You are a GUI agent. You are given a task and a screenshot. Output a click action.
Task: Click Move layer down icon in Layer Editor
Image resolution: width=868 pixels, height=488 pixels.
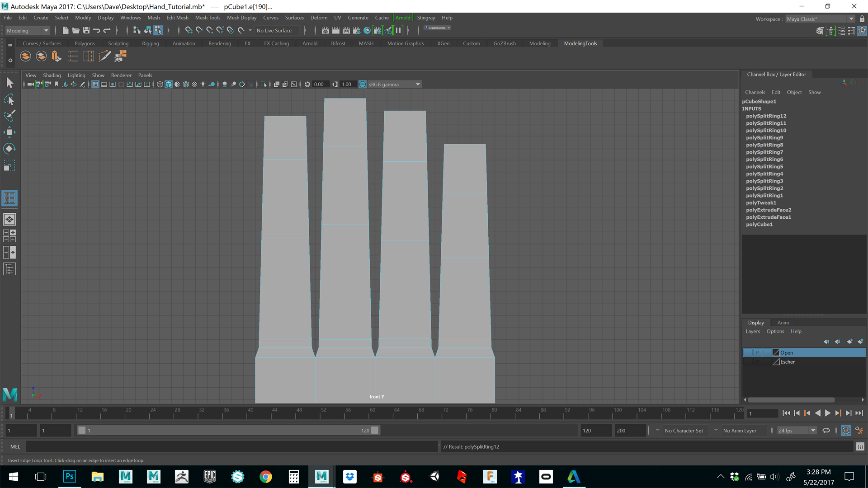(x=837, y=342)
